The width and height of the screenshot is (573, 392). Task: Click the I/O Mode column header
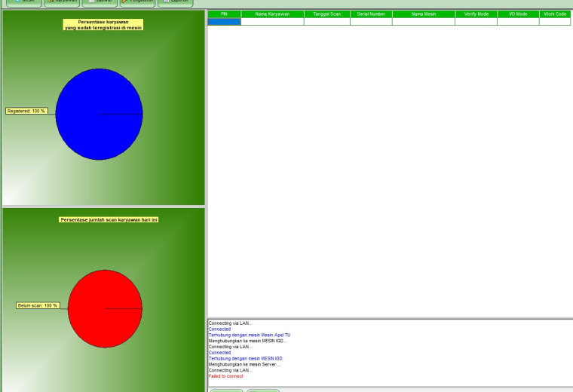518,14
